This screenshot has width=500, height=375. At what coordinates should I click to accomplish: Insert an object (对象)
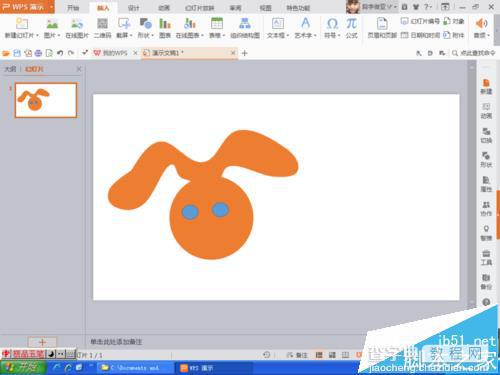point(454,21)
